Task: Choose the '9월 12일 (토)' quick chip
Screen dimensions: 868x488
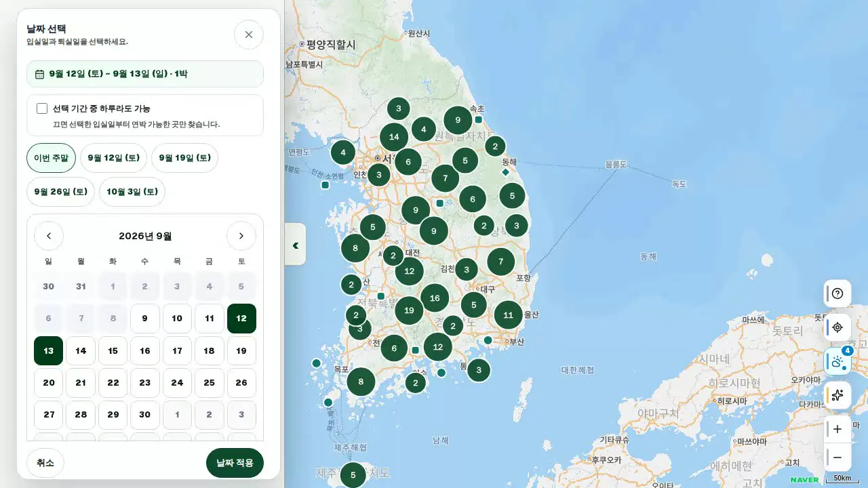Action: (113, 158)
